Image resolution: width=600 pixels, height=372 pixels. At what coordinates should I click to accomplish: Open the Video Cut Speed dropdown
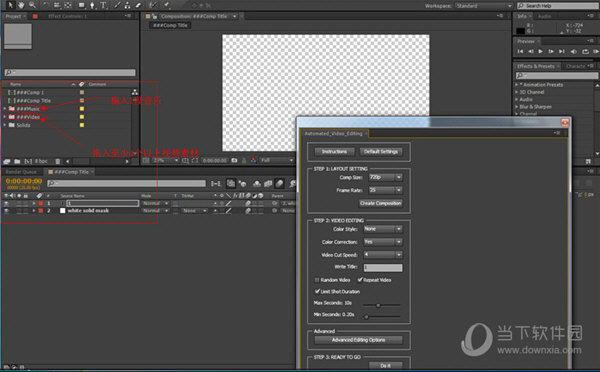(x=383, y=255)
